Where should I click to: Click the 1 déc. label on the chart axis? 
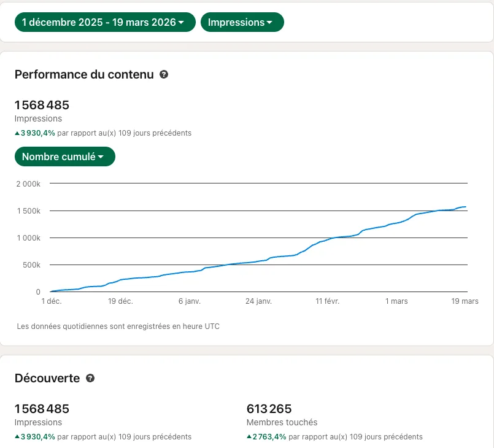tap(52, 301)
